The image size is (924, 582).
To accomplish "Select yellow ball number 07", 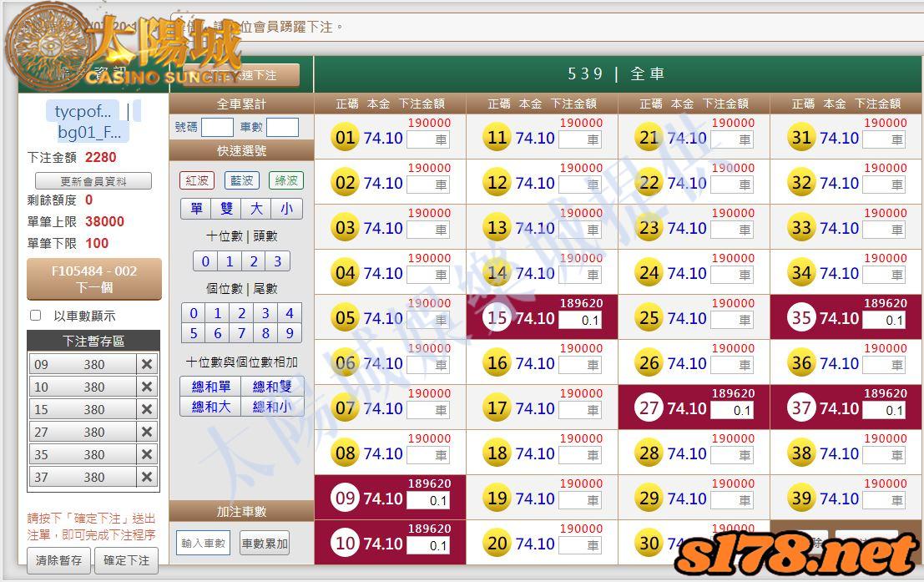I will tap(345, 408).
